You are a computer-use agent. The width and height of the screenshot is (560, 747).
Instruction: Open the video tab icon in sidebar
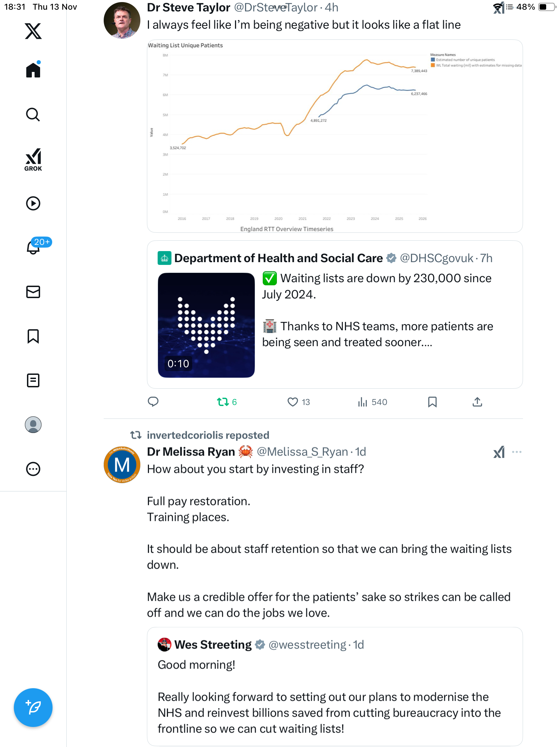tap(33, 203)
